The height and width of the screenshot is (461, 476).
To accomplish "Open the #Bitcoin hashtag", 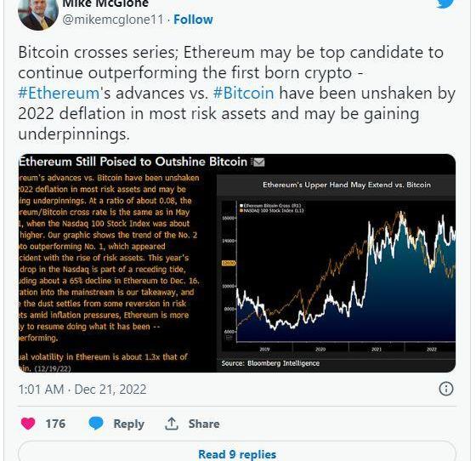I will [243, 93].
